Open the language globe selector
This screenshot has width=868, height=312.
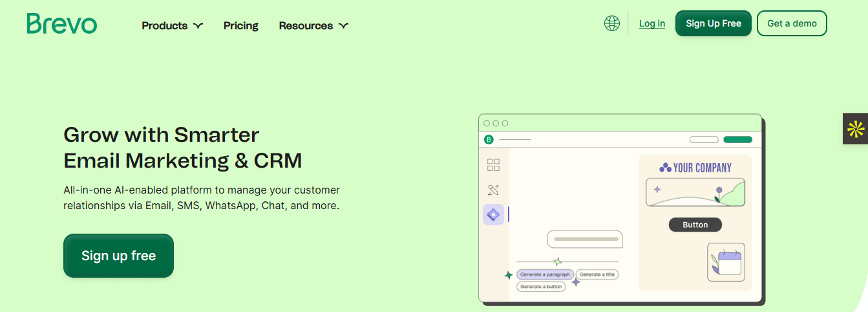point(611,24)
